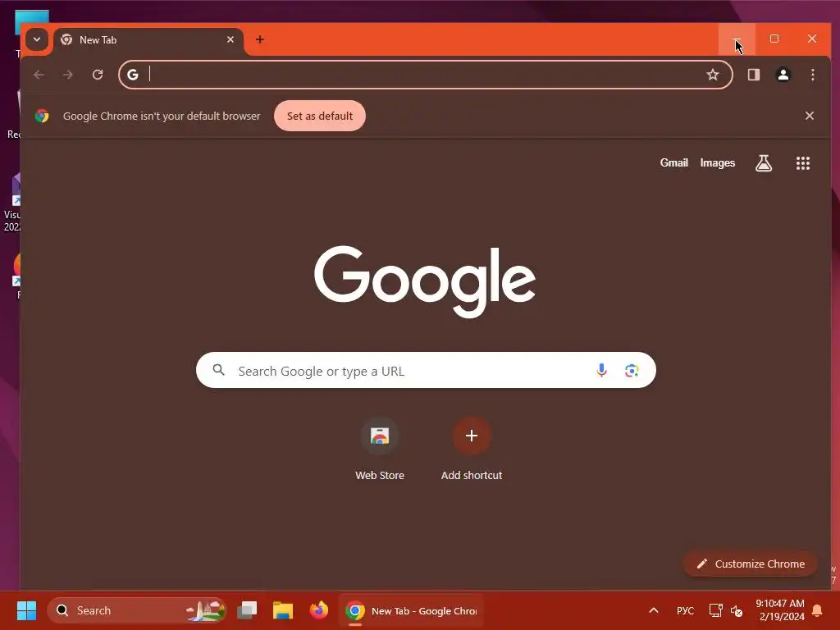
Task: Search by image with Lens icon
Action: click(632, 370)
